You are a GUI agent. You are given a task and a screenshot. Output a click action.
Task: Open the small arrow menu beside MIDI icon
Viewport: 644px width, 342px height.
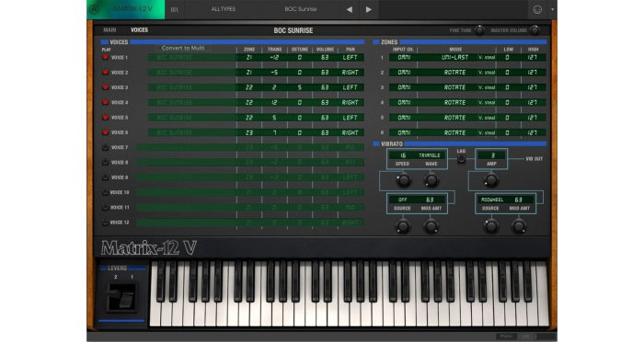coord(552,9)
